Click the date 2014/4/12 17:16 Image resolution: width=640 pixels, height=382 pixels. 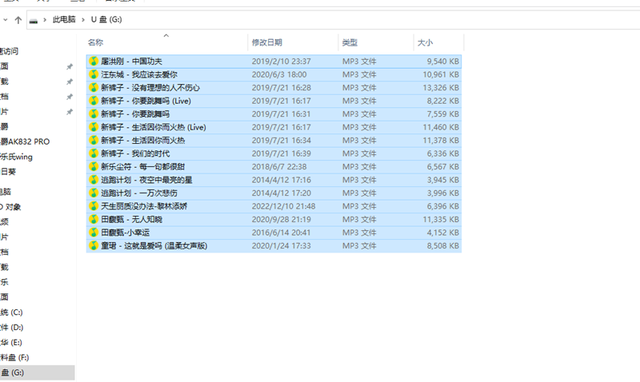click(x=281, y=180)
